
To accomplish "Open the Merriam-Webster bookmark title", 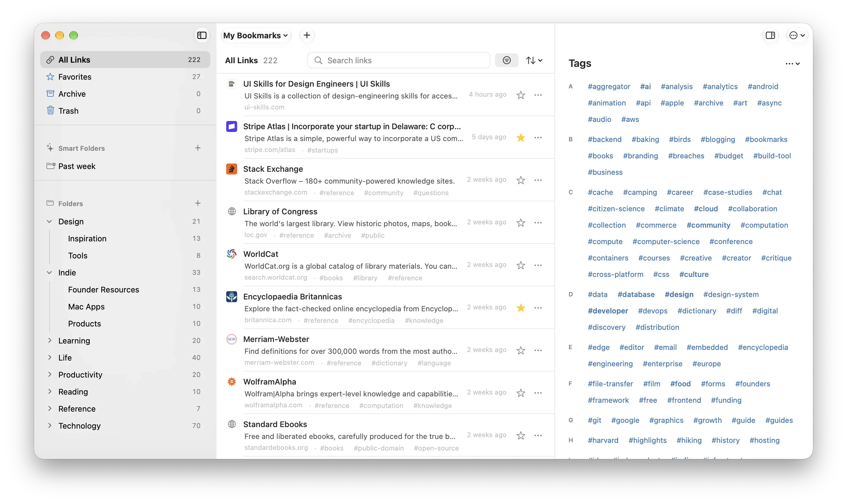I will [276, 339].
